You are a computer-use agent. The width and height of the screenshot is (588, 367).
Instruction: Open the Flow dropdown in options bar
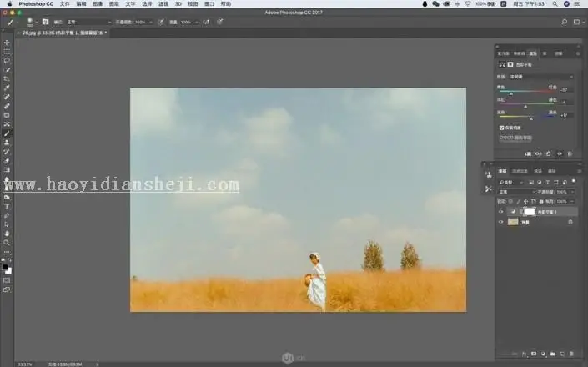point(196,23)
